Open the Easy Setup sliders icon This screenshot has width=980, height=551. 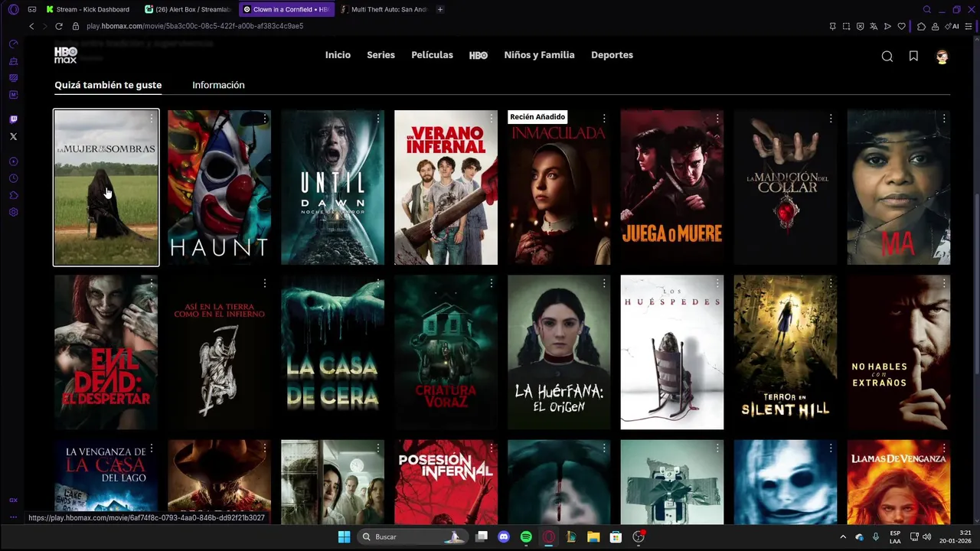click(x=969, y=26)
